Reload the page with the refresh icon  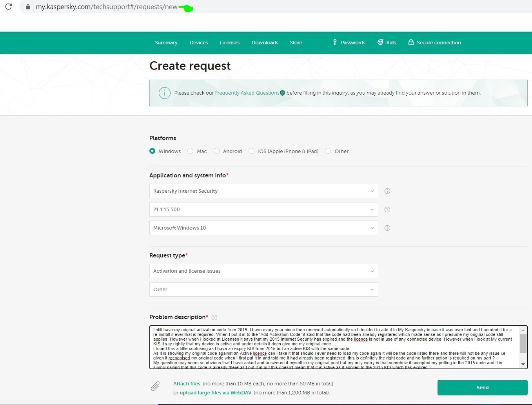tap(8, 7)
